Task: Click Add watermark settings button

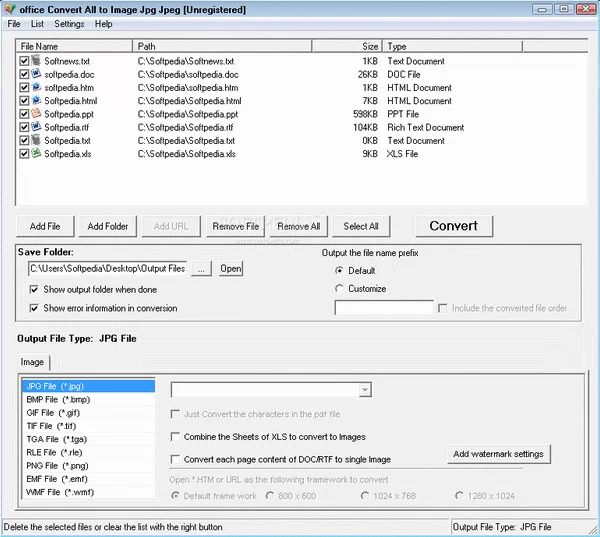Action: coord(499,454)
